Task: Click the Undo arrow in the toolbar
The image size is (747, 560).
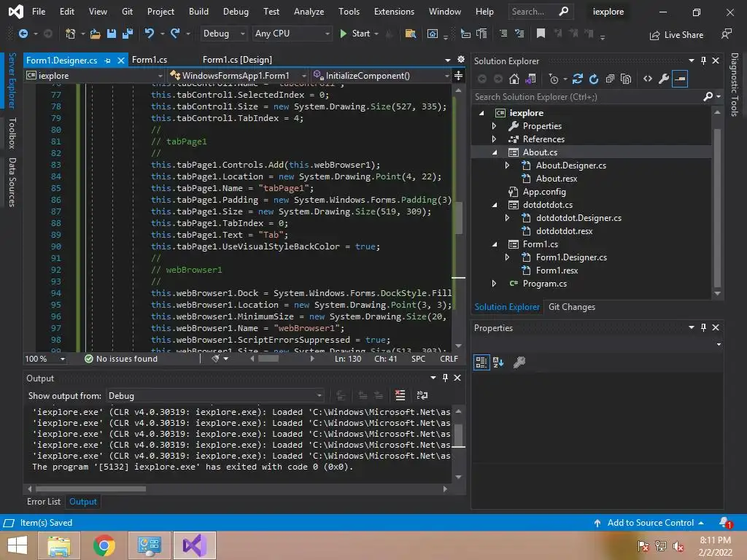Action: point(150,34)
